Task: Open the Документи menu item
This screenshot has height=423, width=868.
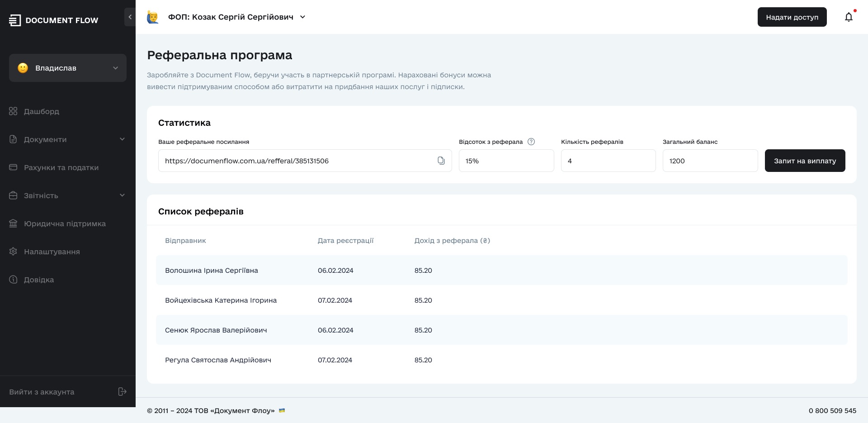Action: click(x=45, y=139)
